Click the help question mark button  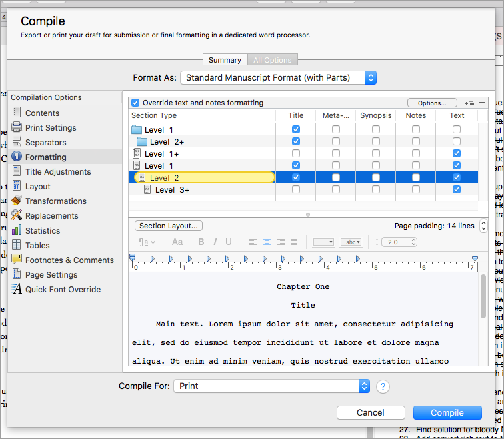click(383, 386)
